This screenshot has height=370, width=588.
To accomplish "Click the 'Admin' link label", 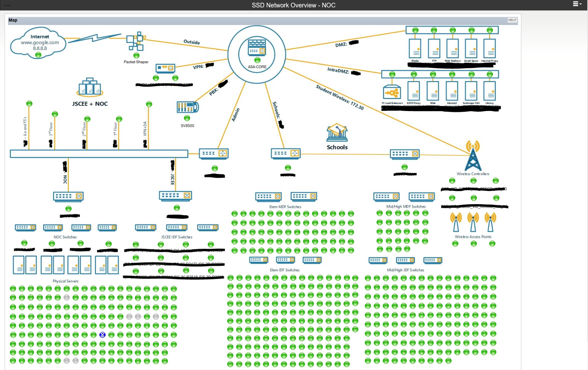I will 236,115.
